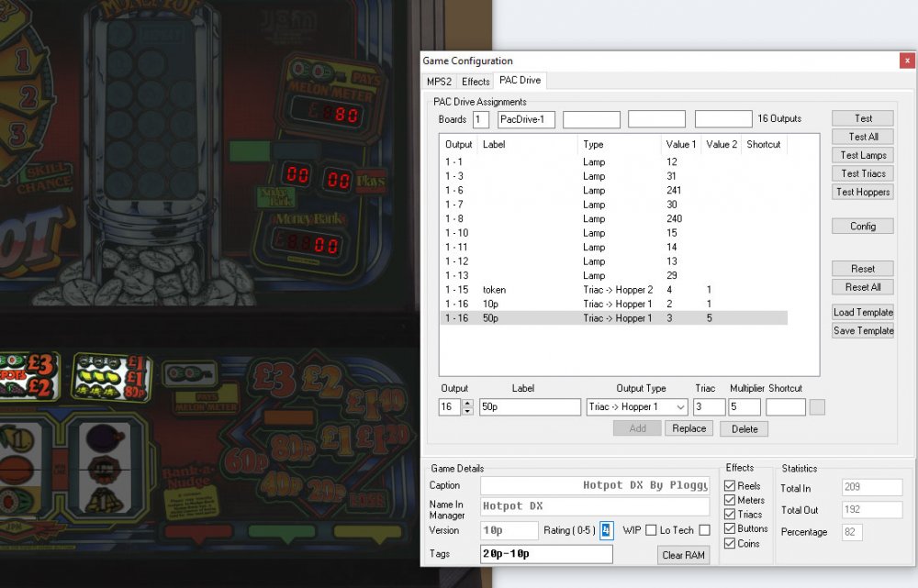Click the Multiplier value field
The image size is (918, 588).
tap(744, 406)
